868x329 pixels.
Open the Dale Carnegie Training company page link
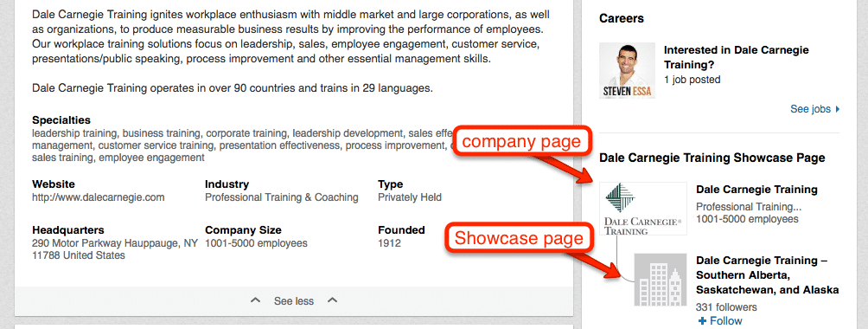(756, 190)
